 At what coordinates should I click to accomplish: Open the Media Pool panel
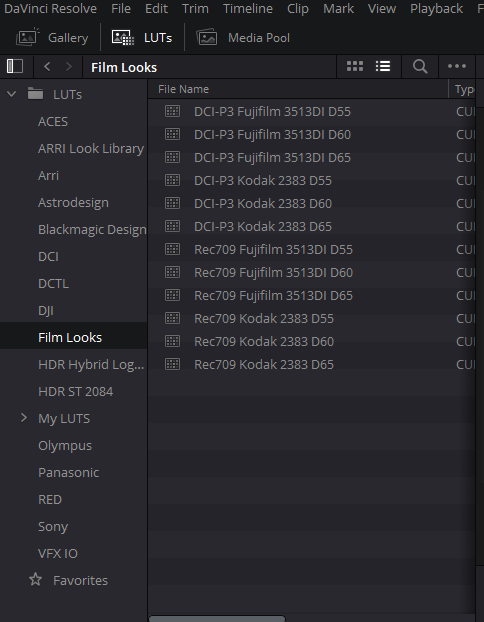(243, 38)
